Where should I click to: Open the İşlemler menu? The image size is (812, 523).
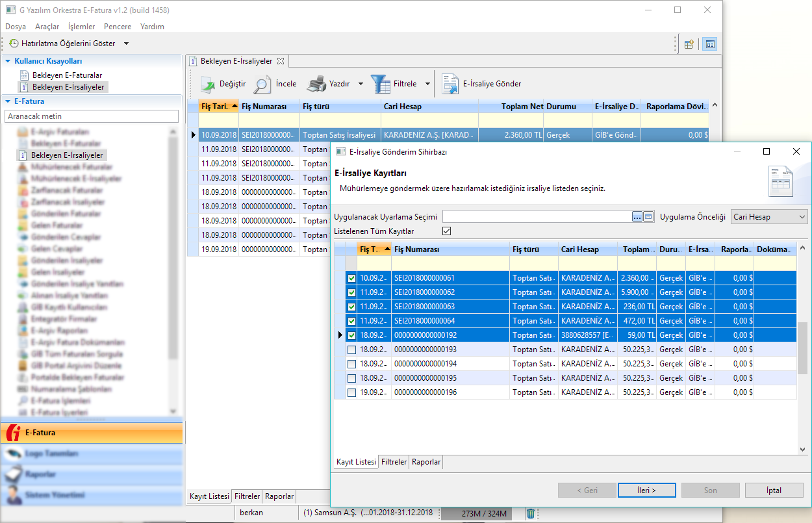point(81,27)
